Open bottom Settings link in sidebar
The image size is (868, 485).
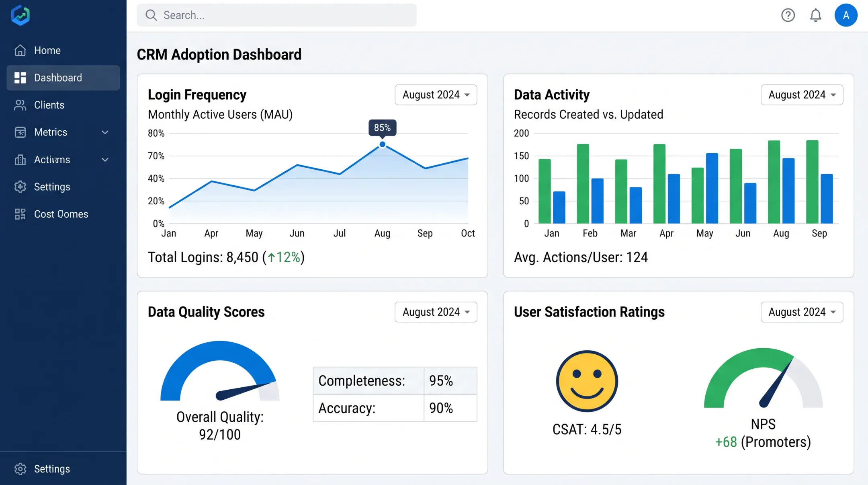pyautogui.click(x=63, y=469)
